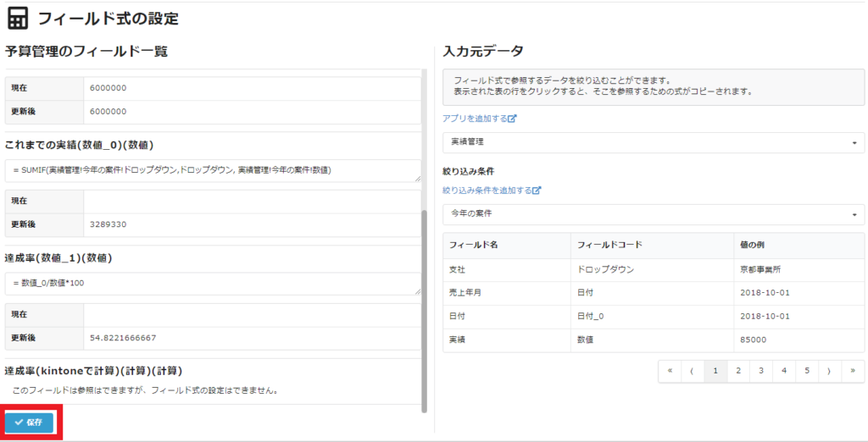Click the 達成率(kintoneで計算)(計算)(計算) heading
This screenshot has width=868, height=442.
pyautogui.click(x=93, y=370)
